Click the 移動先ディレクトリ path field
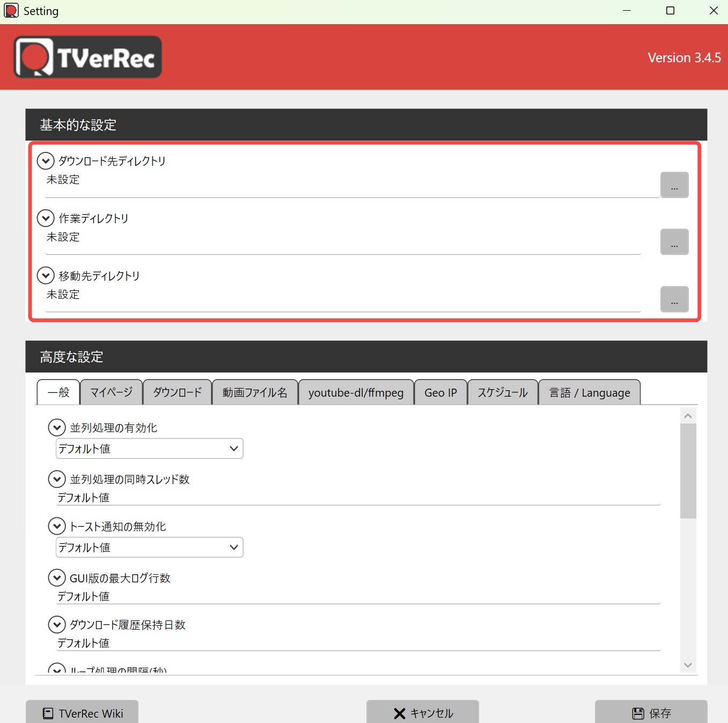728x723 pixels. pos(343,300)
